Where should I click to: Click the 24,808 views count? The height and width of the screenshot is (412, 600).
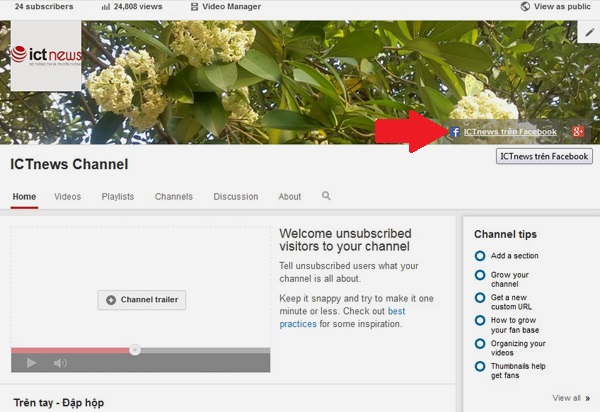(138, 7)
